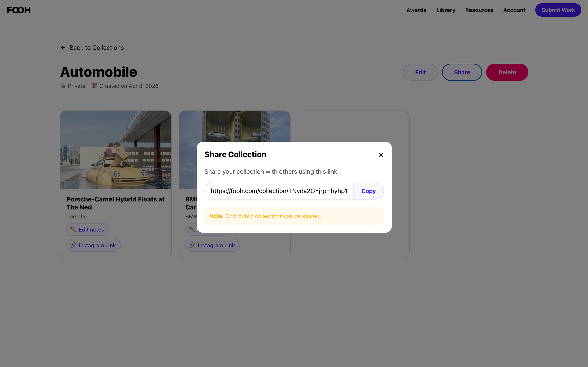Open Instagram Link on Porsche card
588x367 pixels.
pos(94,245)
